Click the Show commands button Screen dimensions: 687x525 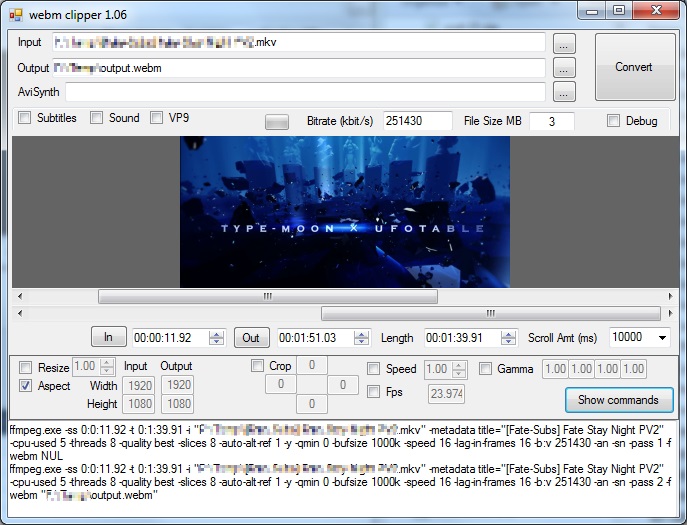coord(618,400)
